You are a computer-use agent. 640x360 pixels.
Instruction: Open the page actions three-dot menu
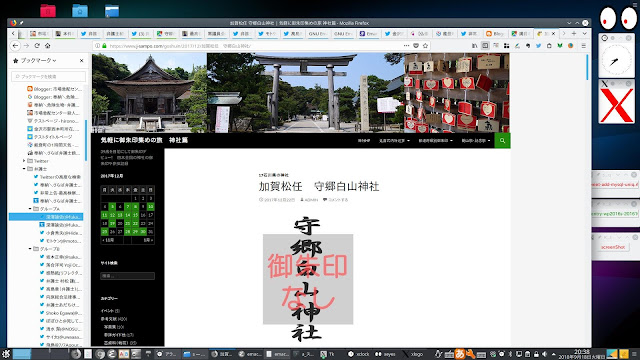[406, 46]
